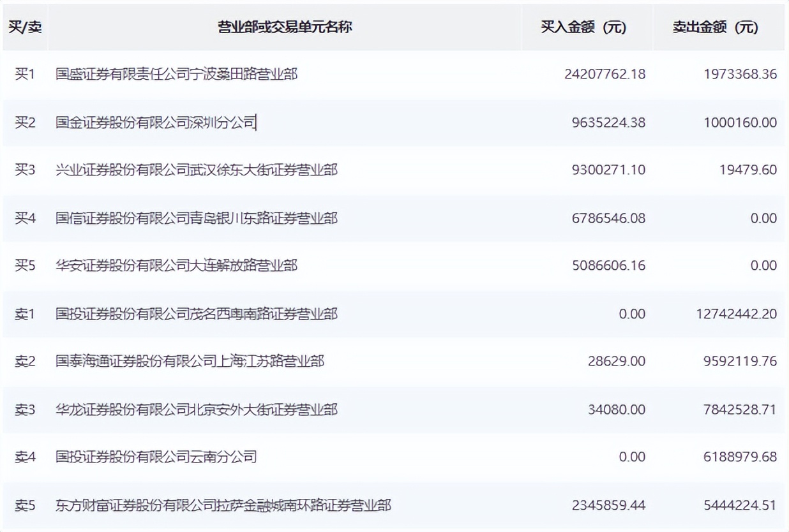Click buy amount 9635224.38
The height and width of the screenshot is (532, 789).
[609, 122]
